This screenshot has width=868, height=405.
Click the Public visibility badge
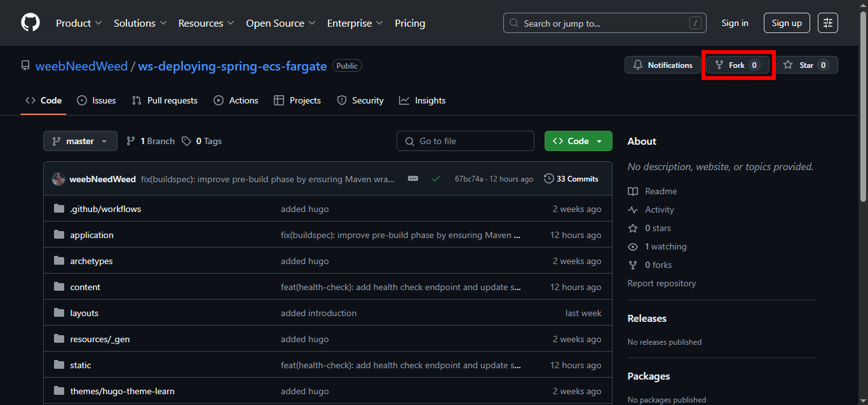[347, 66]
